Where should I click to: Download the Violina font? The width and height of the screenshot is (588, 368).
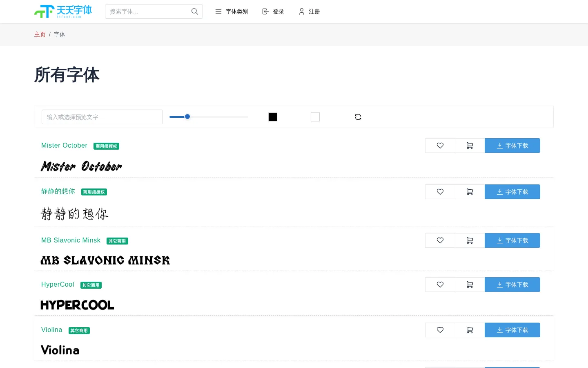coord(512,330)
